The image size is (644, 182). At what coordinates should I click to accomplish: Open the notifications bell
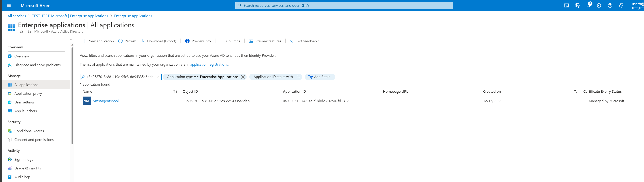tap(588, 5)
